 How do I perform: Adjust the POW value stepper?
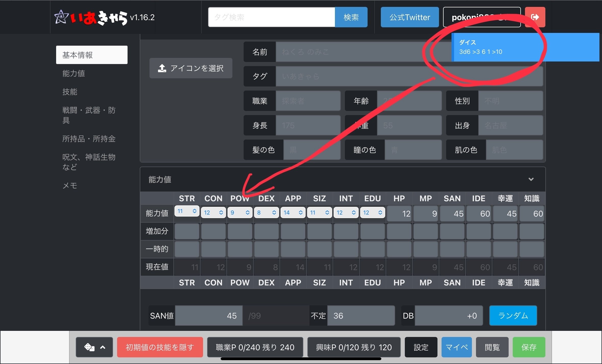(x=240, y=212)
